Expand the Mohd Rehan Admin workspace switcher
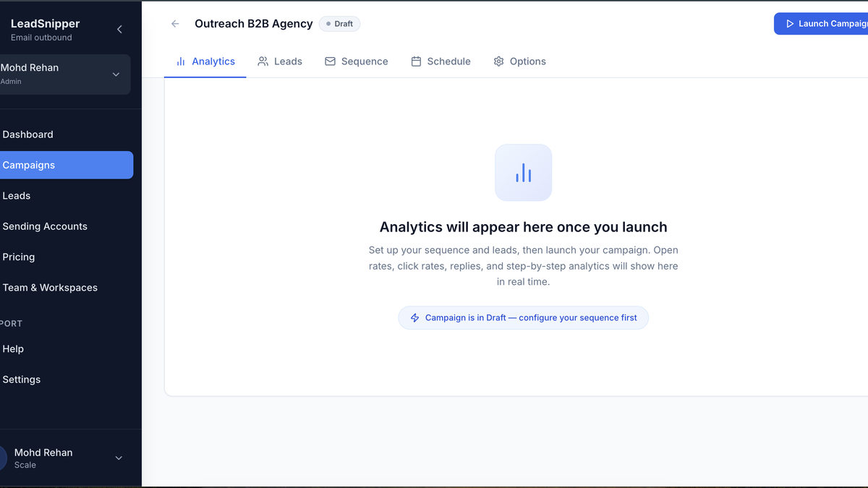The image size is (868, 488). [64, 74]
